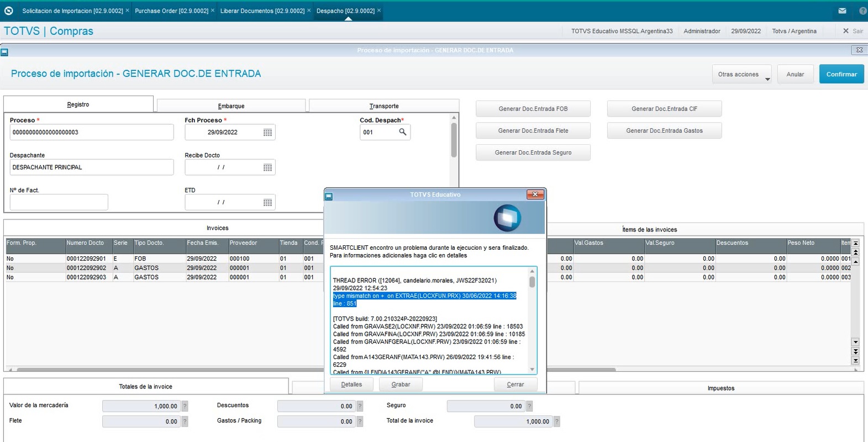Image resolution: width=868 pixels, height=442 pixels.
Task: Open the Impuestos tab
Action: pyautogui.click(x=721, y=388)
